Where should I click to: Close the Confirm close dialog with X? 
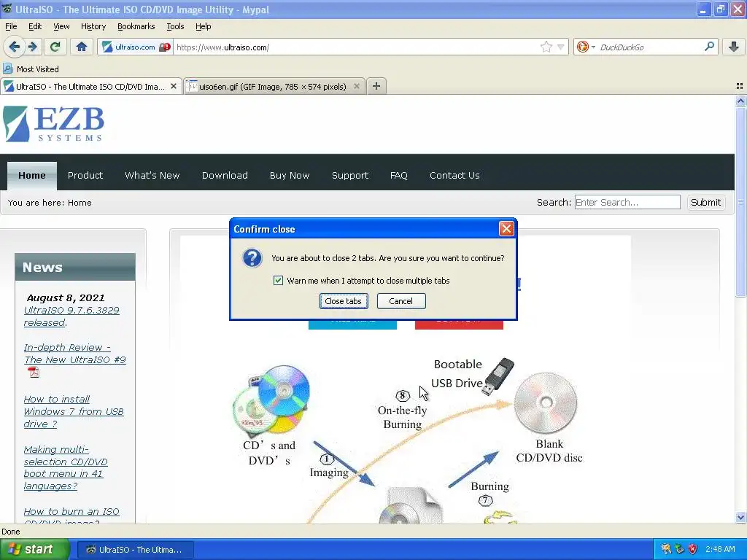(x=506, y=229)
